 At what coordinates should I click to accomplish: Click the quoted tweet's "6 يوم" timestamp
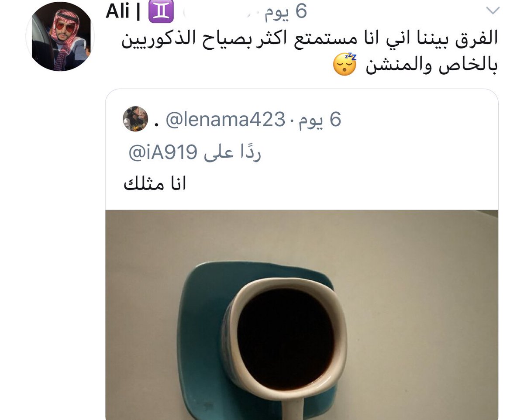click(x=319, y=120)
